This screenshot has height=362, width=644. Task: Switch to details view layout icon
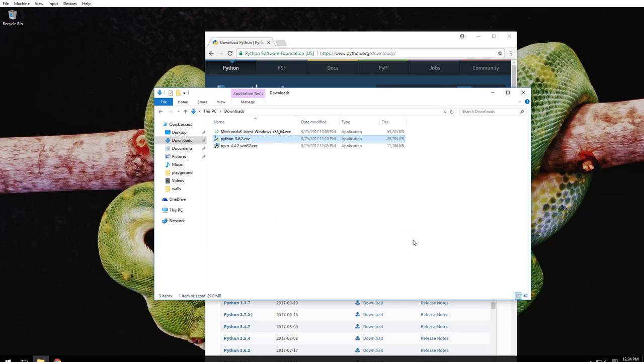(518, 296)
